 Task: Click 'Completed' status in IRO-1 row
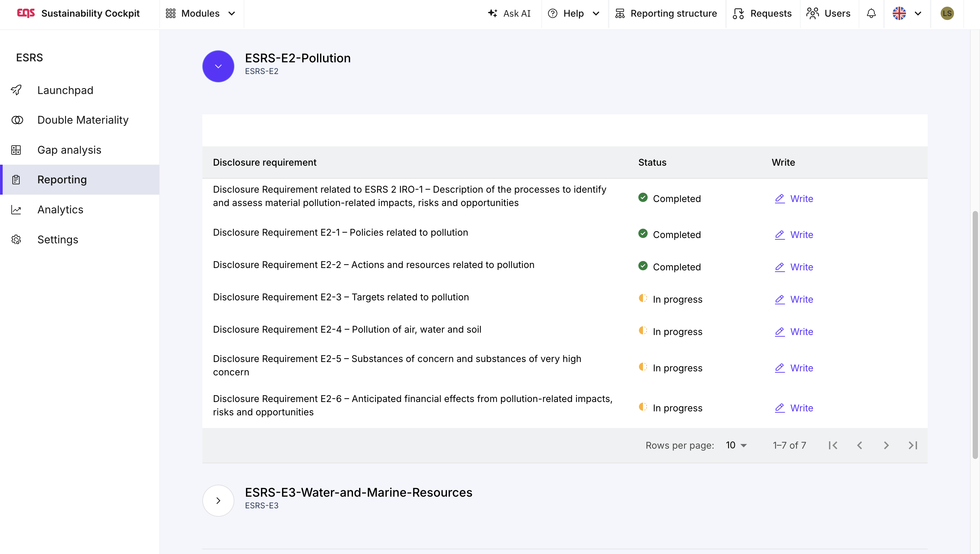677,199
